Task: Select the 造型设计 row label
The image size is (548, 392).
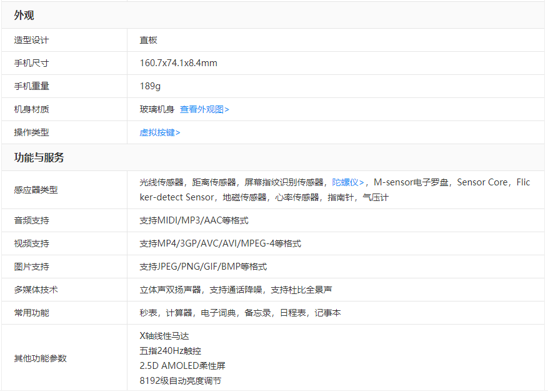Action: 27,39
